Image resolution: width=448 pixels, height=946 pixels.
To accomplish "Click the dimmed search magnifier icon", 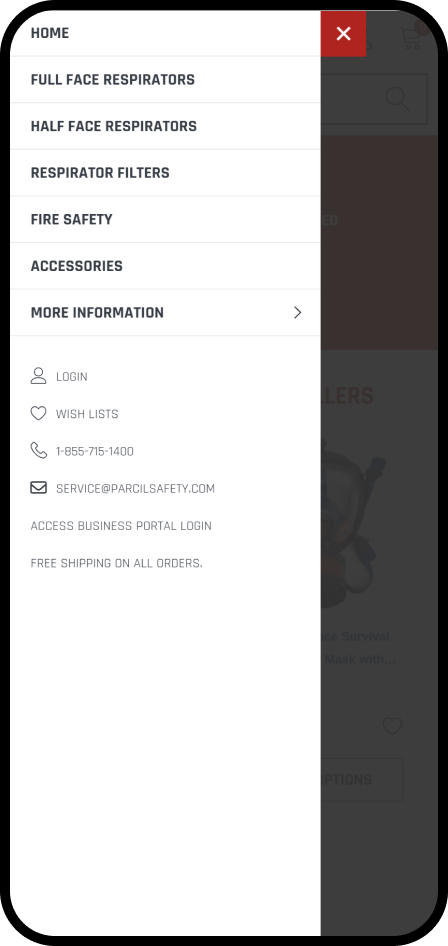I will pyautogui.click(x=397, y=99).
